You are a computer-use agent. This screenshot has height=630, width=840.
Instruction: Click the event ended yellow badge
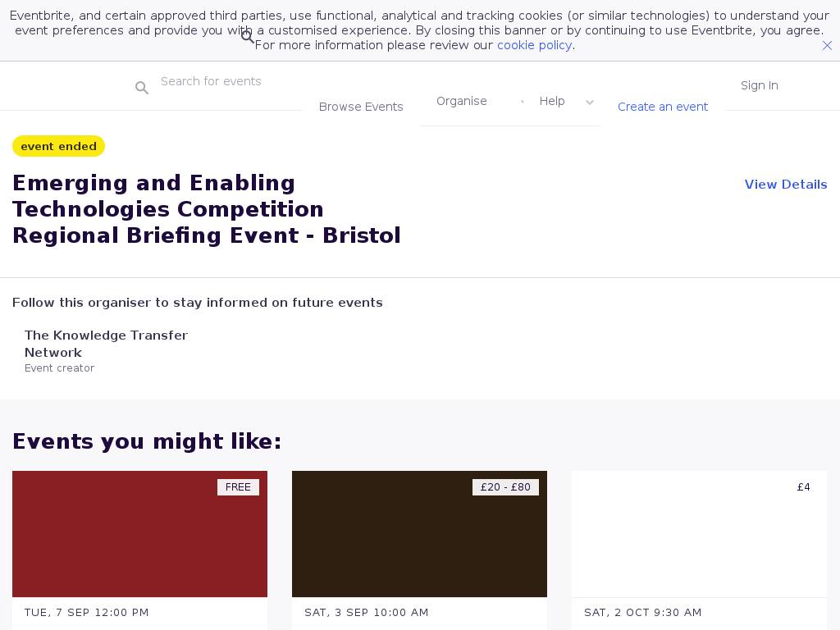(58, 146)
